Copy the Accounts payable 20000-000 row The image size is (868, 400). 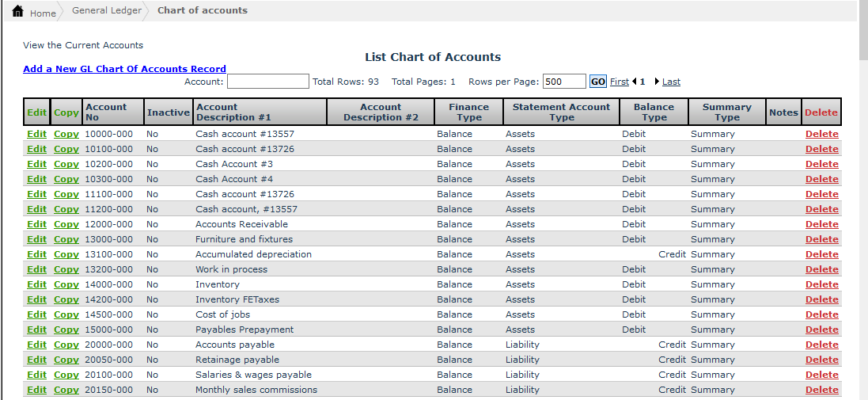click(66, 345)
